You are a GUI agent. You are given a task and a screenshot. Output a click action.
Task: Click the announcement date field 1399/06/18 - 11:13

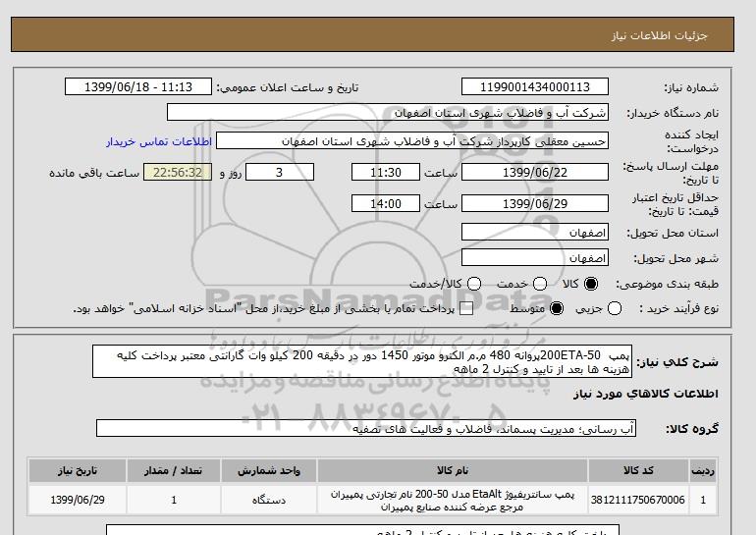pyautogui.click(x=138, y=86)
